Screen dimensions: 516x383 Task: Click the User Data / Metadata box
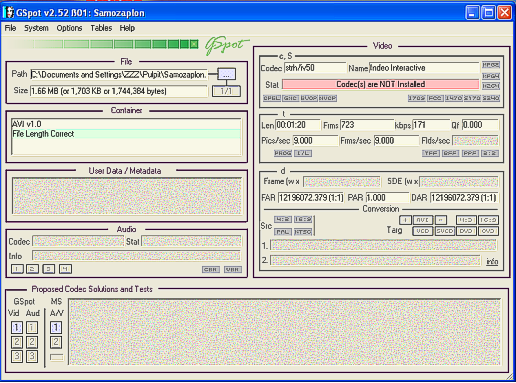127,196
